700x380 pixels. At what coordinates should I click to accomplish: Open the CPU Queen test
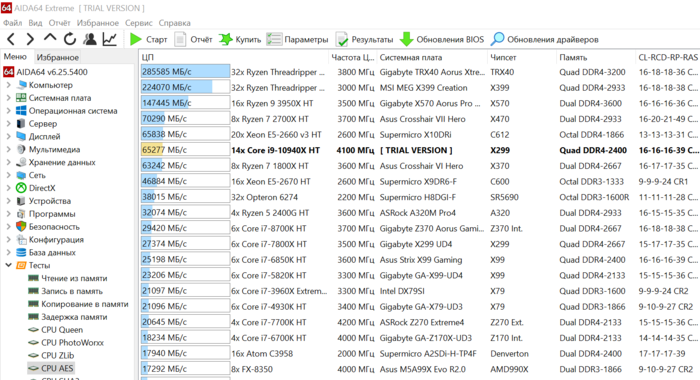tap(56, 330)
